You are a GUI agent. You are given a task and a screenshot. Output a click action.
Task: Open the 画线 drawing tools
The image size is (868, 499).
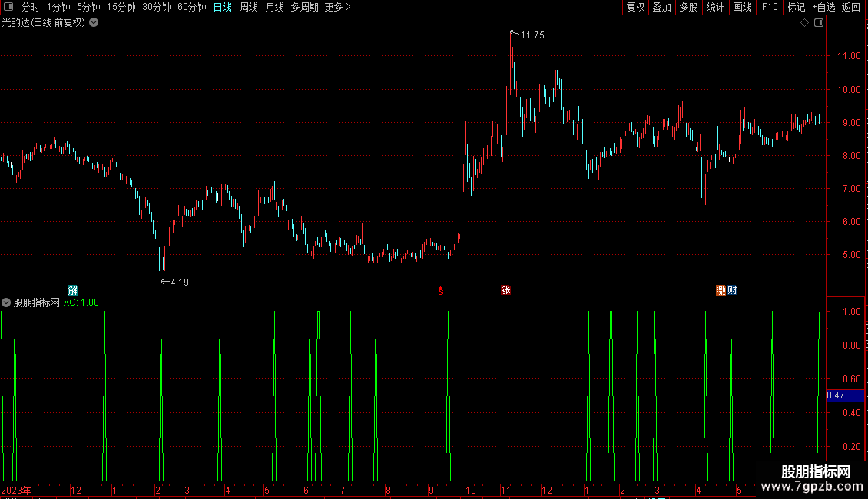pos(742,7)
